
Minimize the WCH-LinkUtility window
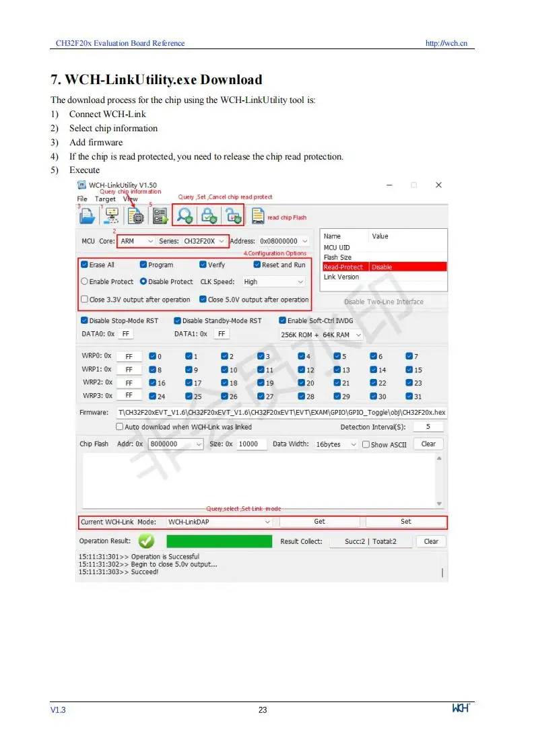pos(389,185)
